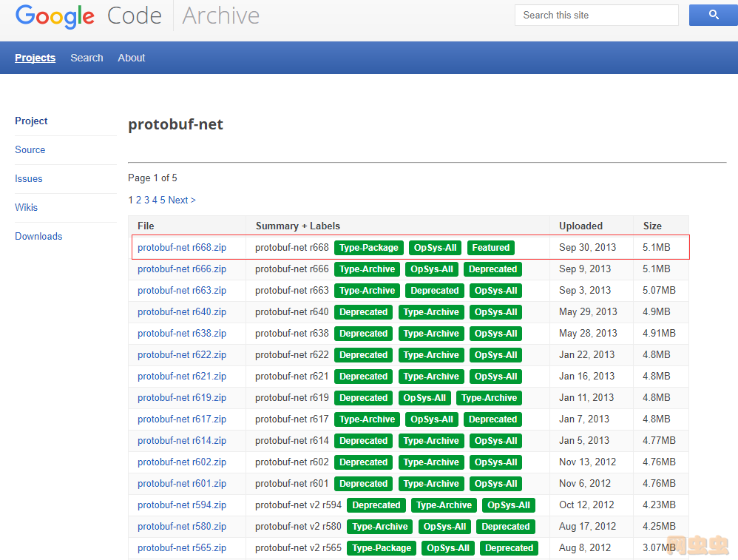Click Deprecated label on r663 row
Viewport: 738px width, 560px height.
[x=434, y=291]
